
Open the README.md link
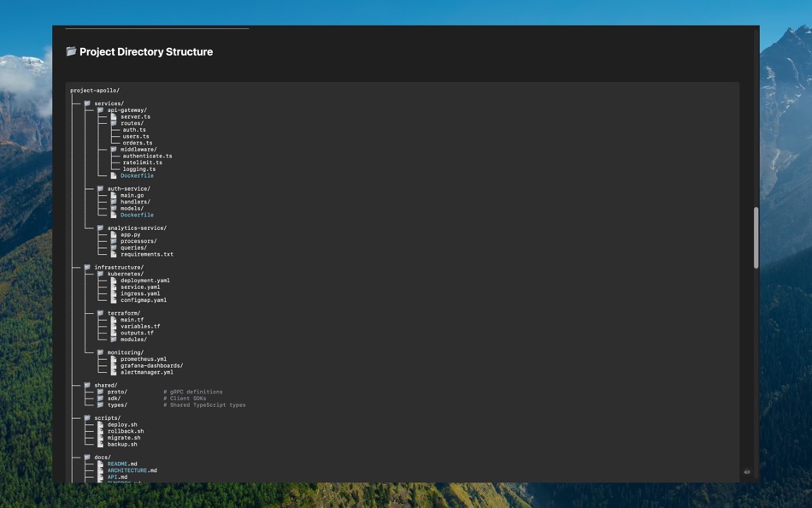124,463
